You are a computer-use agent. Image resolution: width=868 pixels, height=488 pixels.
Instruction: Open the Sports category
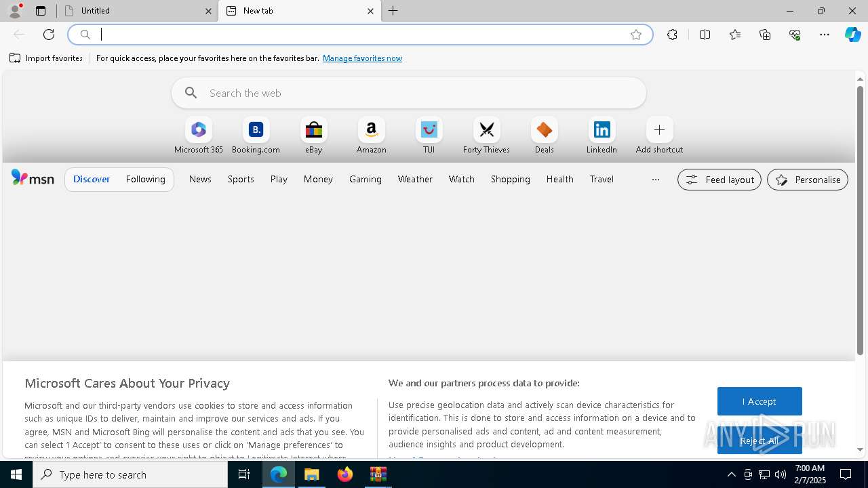[241, 179]
